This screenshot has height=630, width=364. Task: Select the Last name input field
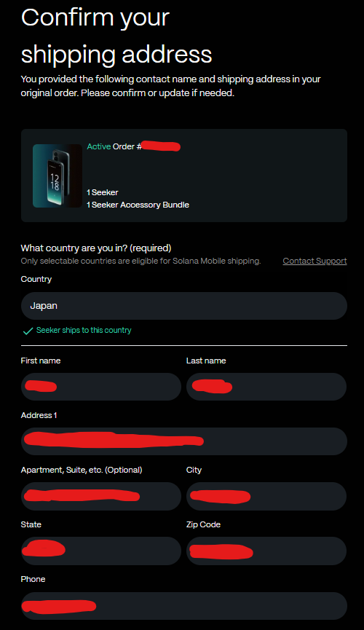(266, 387)
